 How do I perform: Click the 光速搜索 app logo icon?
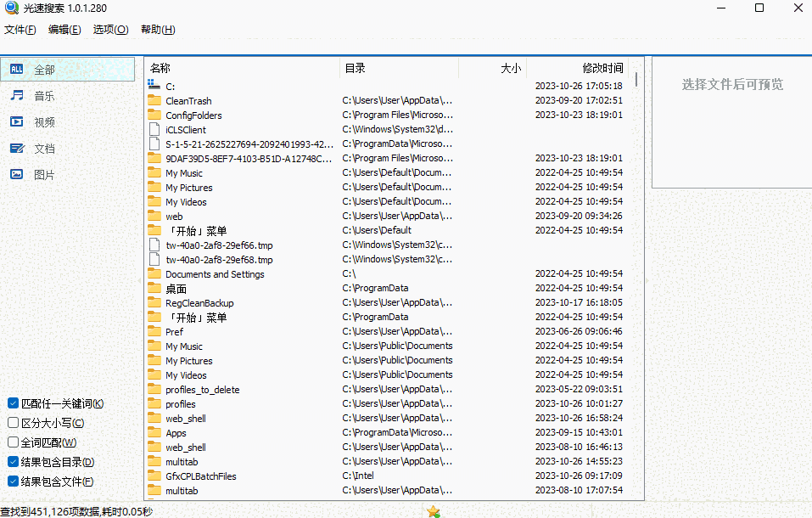[x=11, y=8]
